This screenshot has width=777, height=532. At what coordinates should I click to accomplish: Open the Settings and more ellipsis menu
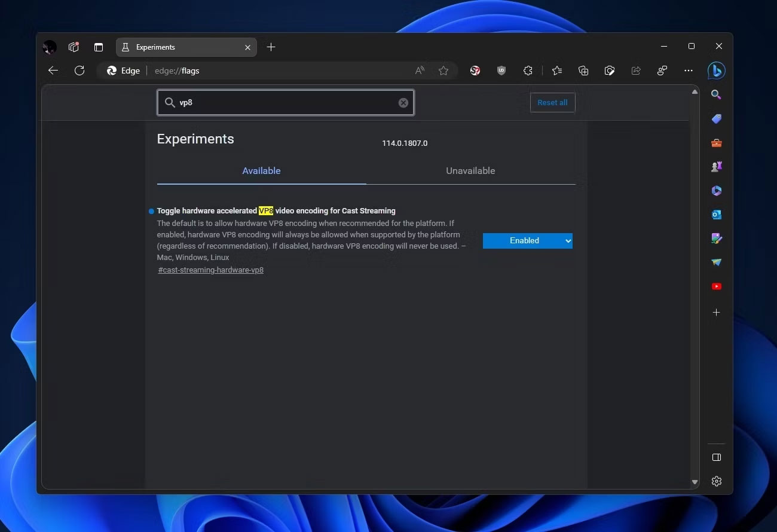tap(689, 71)
